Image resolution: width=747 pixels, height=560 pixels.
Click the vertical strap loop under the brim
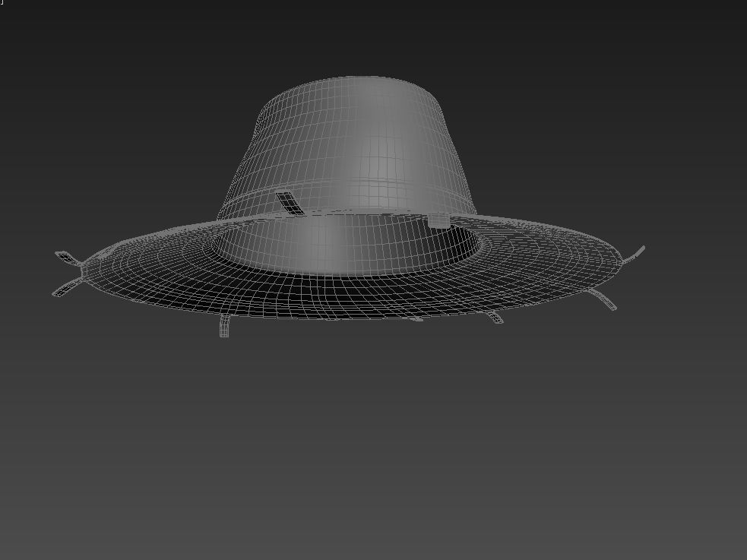224,326
